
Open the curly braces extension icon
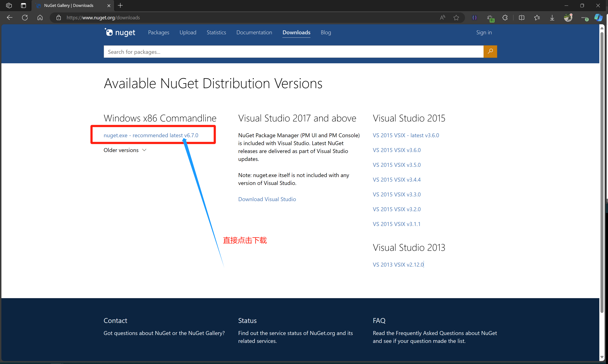[474, 18]
